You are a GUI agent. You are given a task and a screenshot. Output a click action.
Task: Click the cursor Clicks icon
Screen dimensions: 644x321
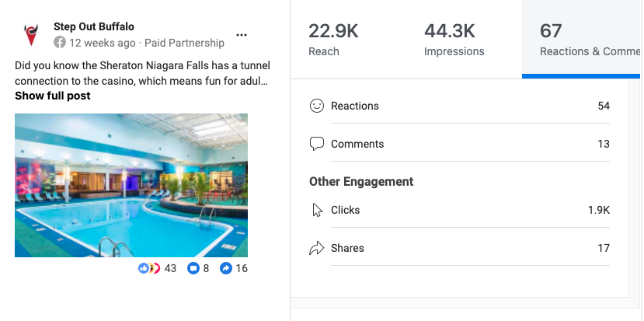click(317, 210)
